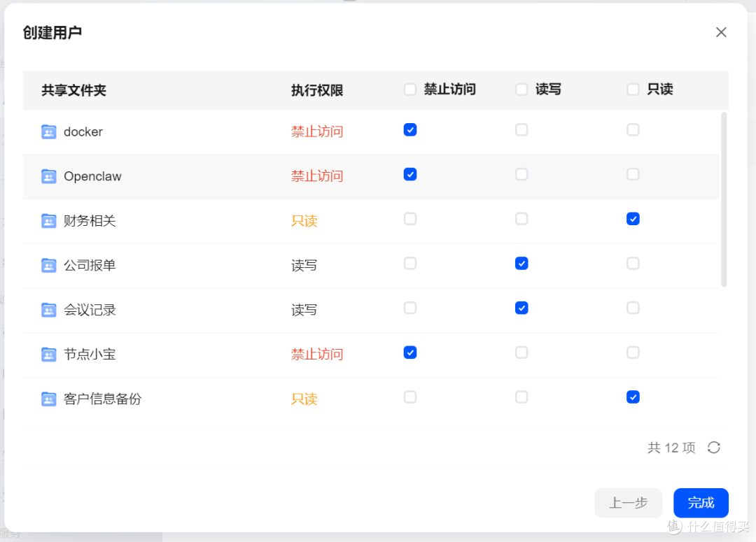Viewport: 756px width, 542px height.
Task: Click the 共享文件夹 column header
Action: tap(73, 90)
